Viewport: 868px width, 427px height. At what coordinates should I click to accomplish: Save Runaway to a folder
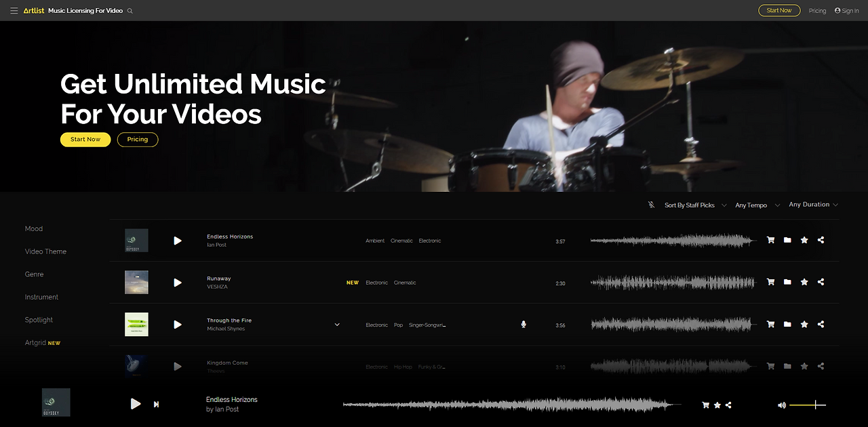pos(787,282)
